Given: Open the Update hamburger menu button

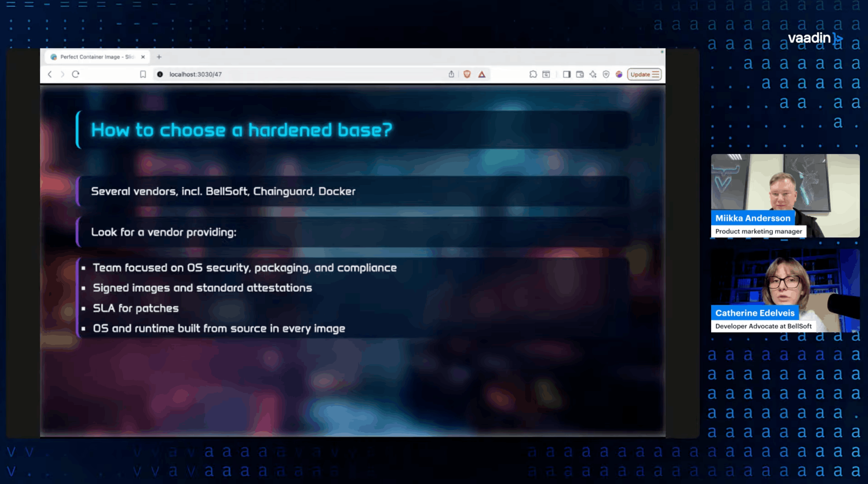Looking at the screenshot, I should pos(644,74).
